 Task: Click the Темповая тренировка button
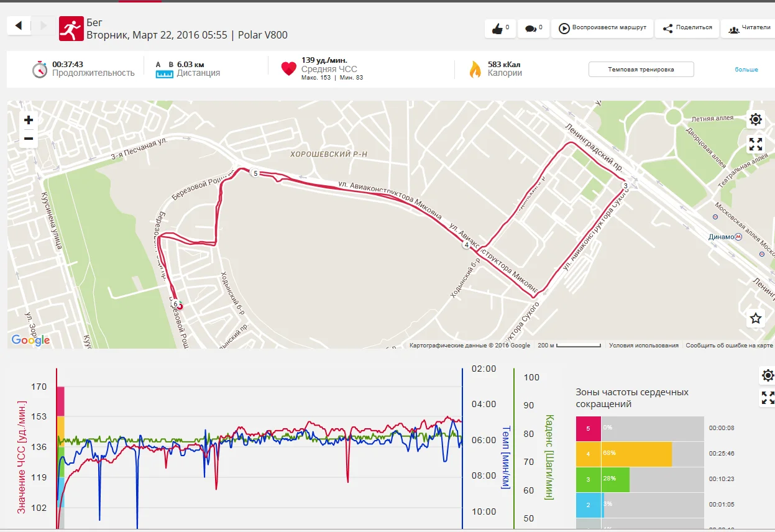tap(641, 69)
